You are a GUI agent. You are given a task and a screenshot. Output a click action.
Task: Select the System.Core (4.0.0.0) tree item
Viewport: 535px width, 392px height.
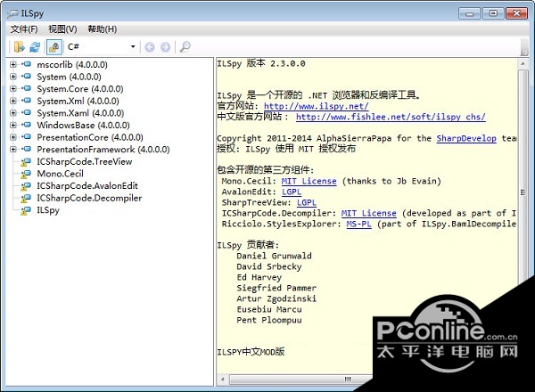click(80, 88)
